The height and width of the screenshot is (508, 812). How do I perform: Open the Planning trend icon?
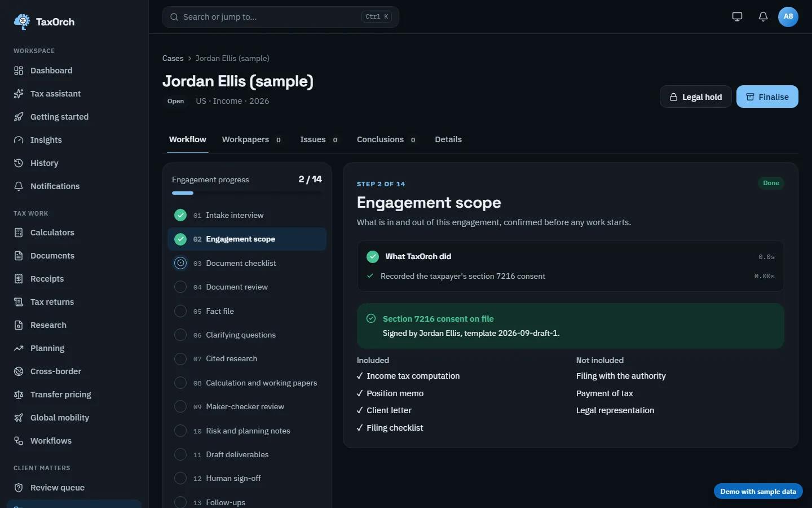point(19,348)
